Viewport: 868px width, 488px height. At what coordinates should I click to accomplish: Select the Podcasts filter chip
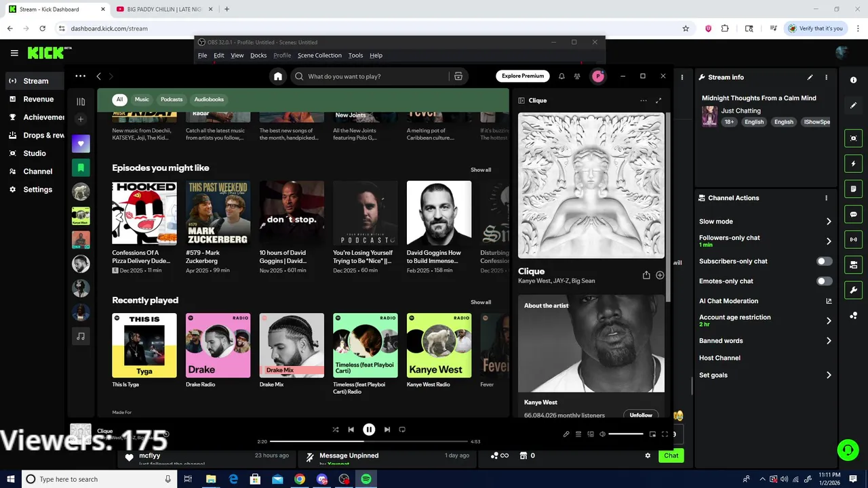tap(172, 100)
